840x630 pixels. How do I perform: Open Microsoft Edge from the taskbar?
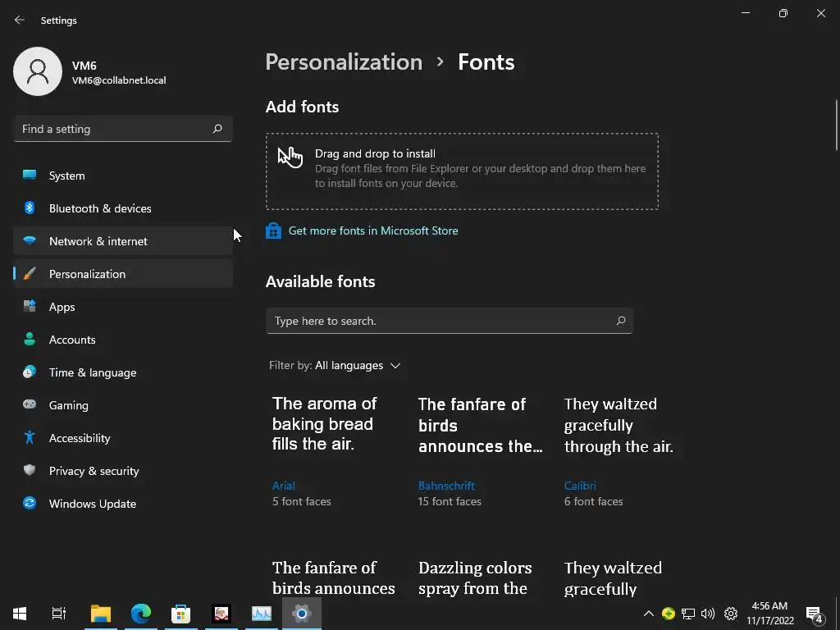click(x=141, y=613)
